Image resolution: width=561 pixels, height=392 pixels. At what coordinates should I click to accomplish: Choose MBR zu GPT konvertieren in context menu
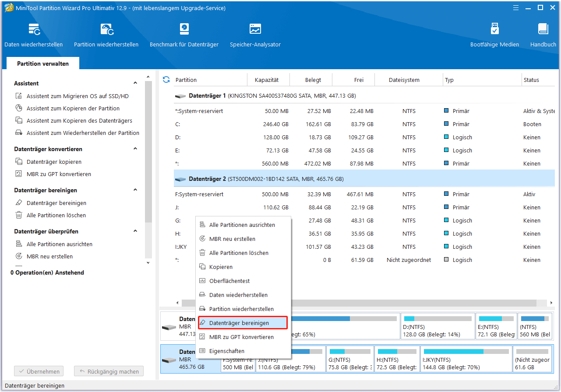(241, 337)
